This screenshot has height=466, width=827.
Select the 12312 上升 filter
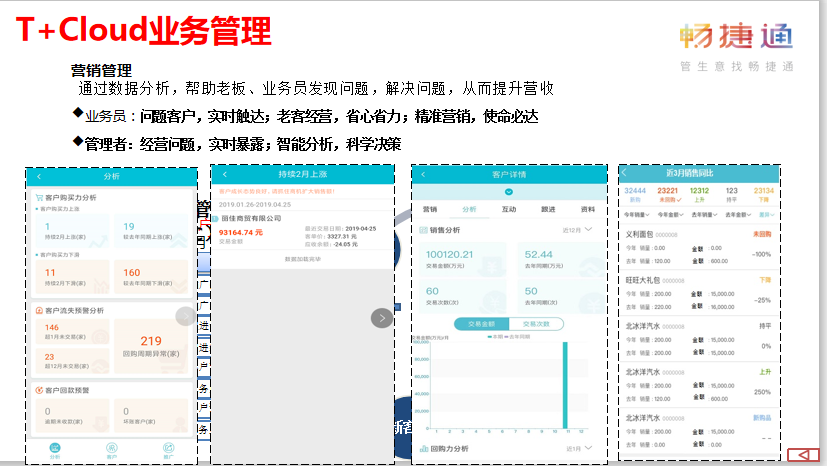pyautogui.click(x=699, y=195)
